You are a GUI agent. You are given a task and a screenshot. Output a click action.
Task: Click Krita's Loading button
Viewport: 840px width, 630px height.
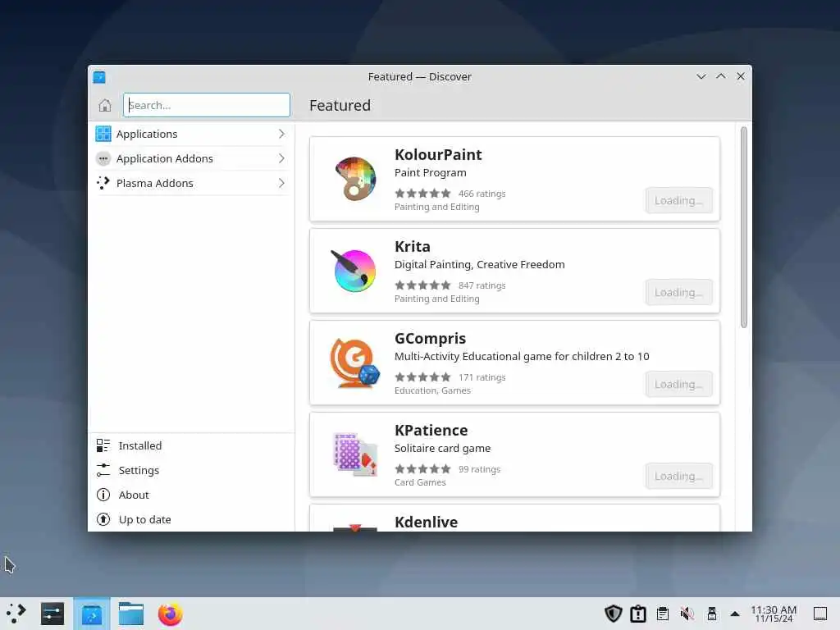click(678, 293)
